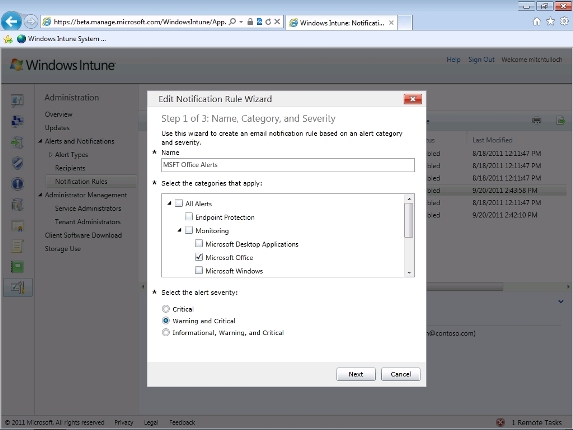The height and width of the screenshot is (430, 573).
Task: Open the address bar dropdown arrow
Action: (x=241, y=22)
